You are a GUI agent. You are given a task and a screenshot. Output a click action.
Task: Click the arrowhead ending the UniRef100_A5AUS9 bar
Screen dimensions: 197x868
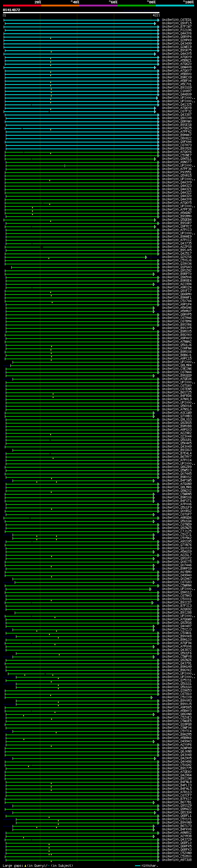154,551
